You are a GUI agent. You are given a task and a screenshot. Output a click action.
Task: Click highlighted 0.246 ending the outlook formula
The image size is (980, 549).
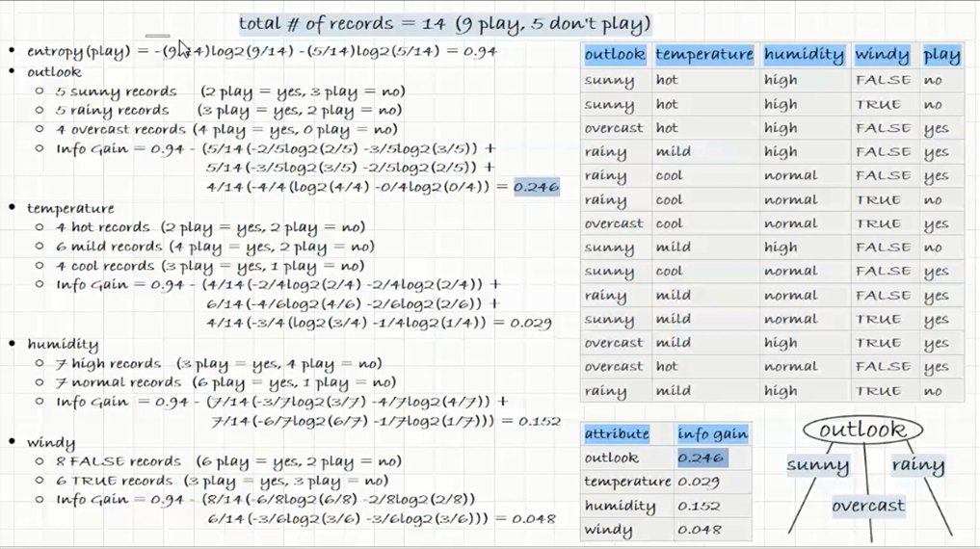[536, 187]
